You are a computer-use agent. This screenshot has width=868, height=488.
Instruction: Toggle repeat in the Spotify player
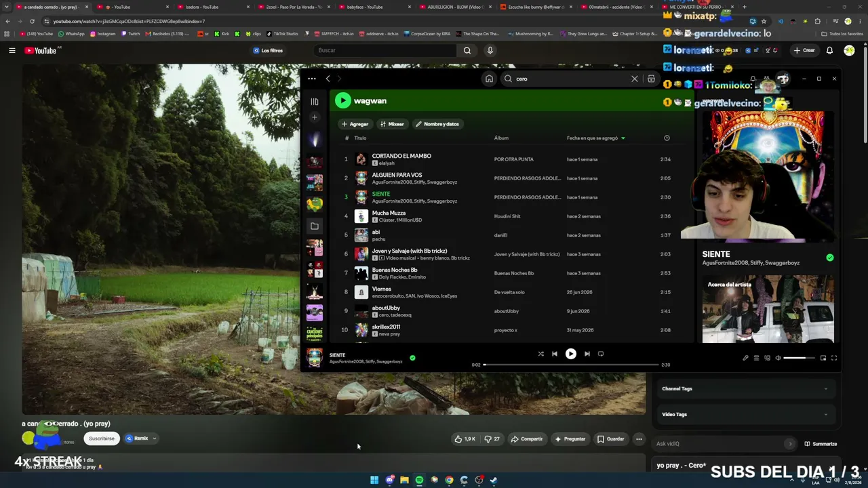pos(601,354)
